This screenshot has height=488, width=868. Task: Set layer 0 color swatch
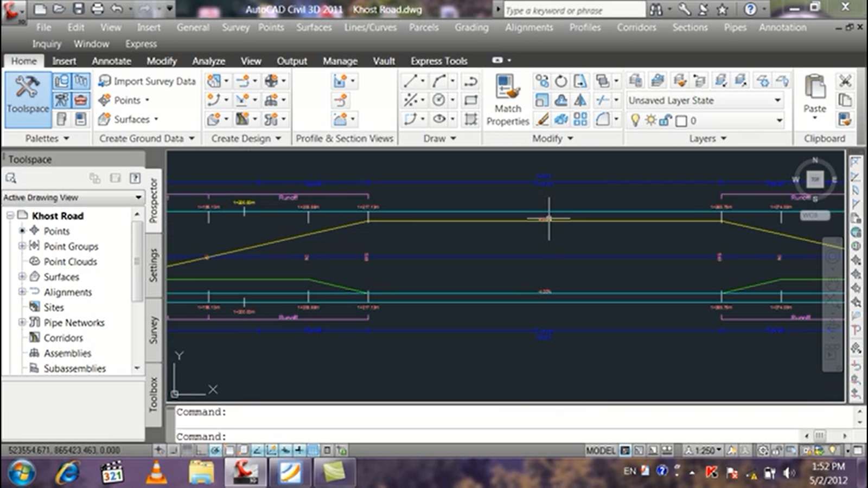click(682, 120)
